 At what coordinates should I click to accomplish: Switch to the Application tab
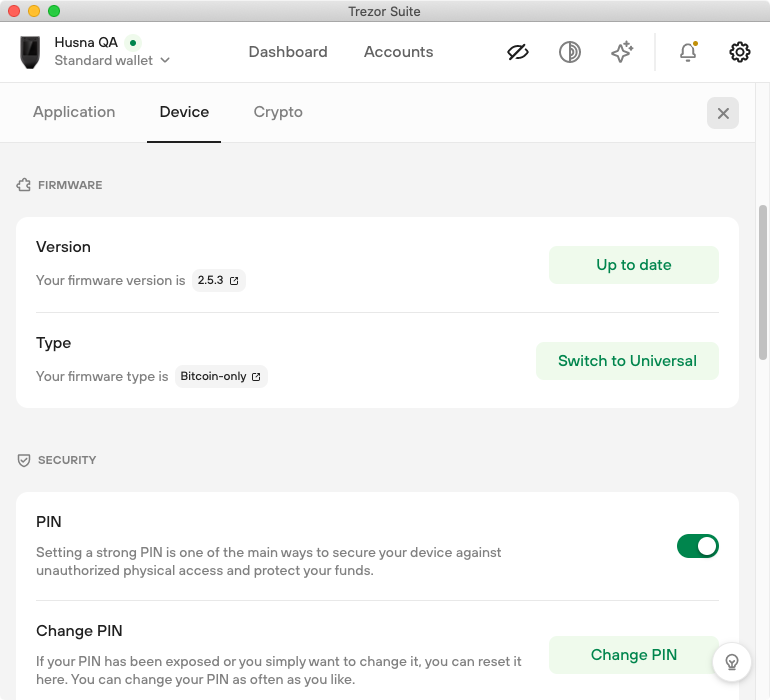tap(74, 112)
